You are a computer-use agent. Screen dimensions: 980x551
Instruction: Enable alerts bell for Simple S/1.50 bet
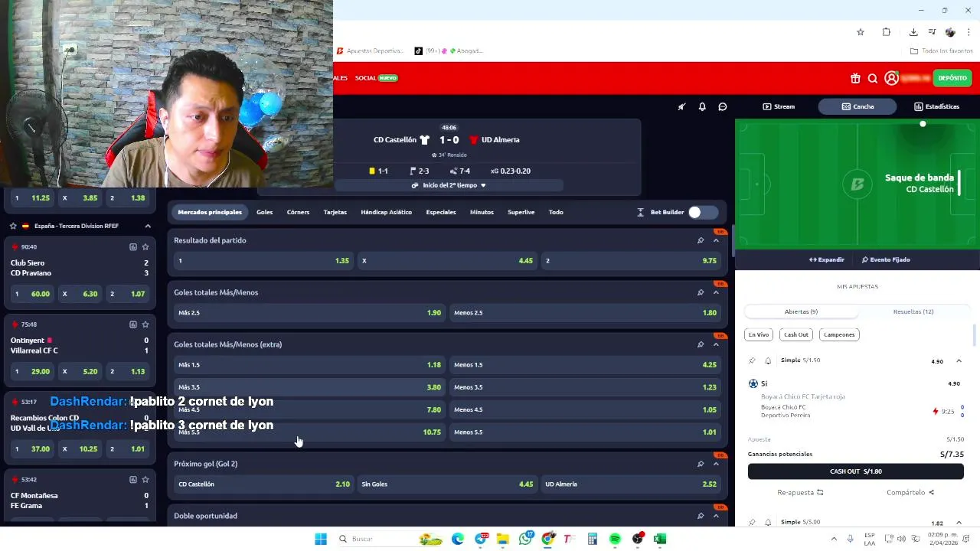point(768,360)
